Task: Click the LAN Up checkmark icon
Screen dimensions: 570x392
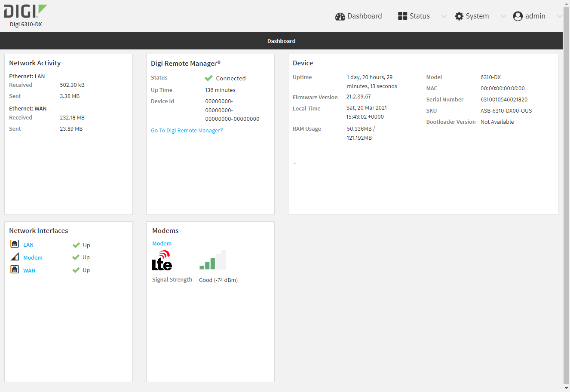Action: tap(76, 245)
